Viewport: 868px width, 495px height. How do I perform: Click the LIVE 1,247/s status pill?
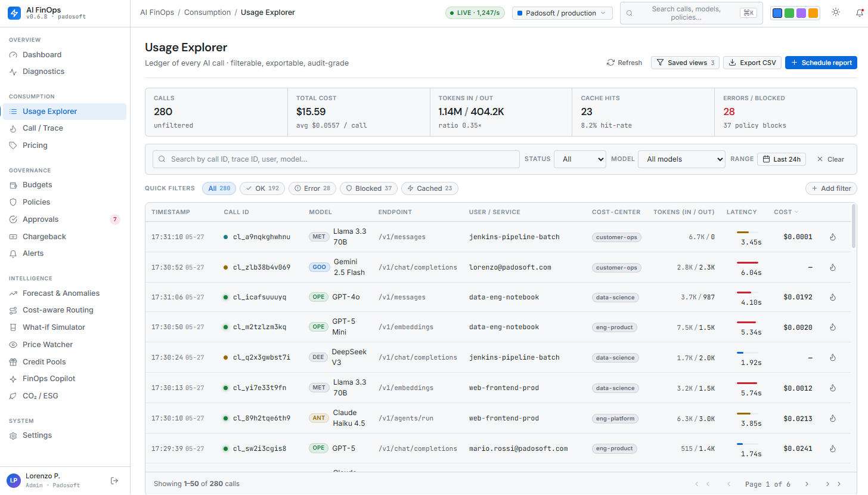point(476,13)
